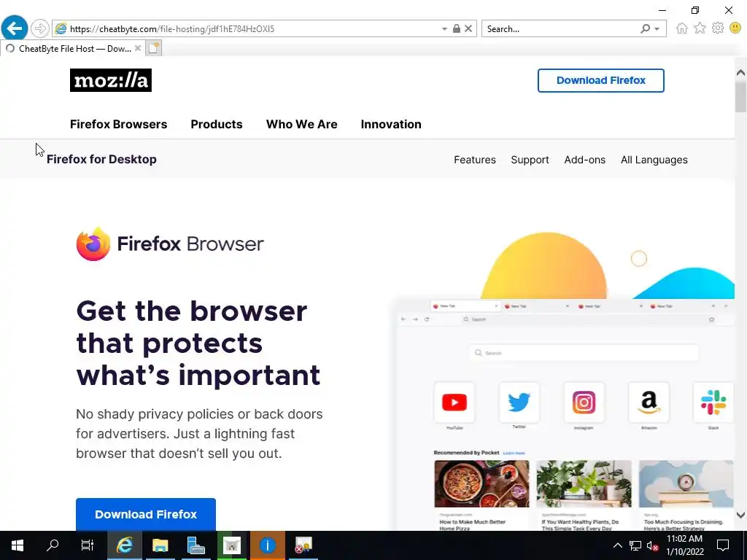747x560 pixels.
Task: Click the network tray icon
Action: click(635, 545)
